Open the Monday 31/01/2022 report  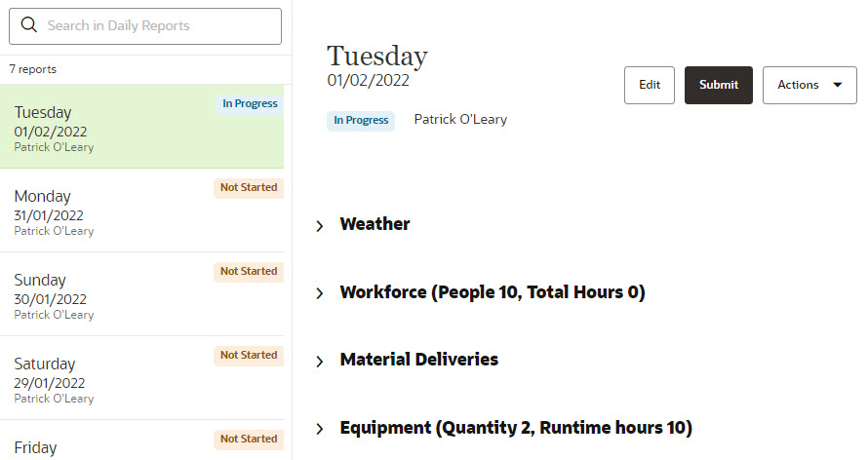141,211
